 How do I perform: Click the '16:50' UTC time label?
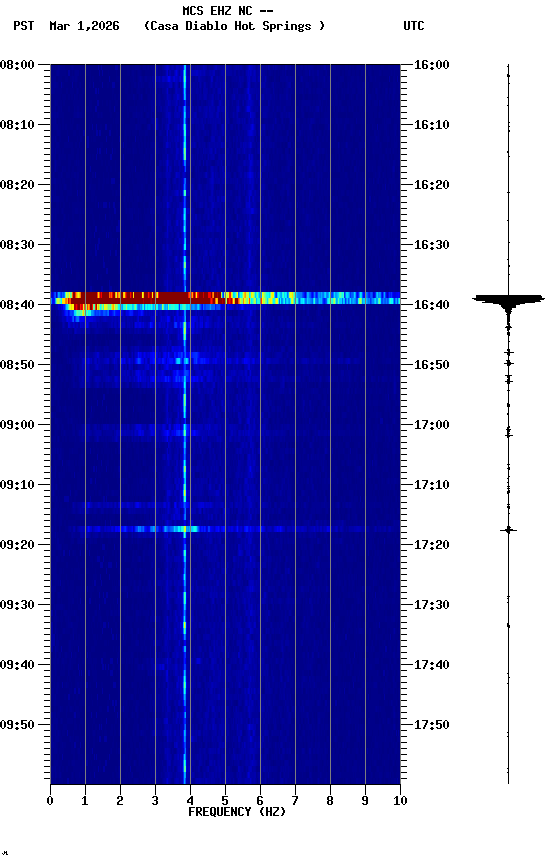point(432,365)
